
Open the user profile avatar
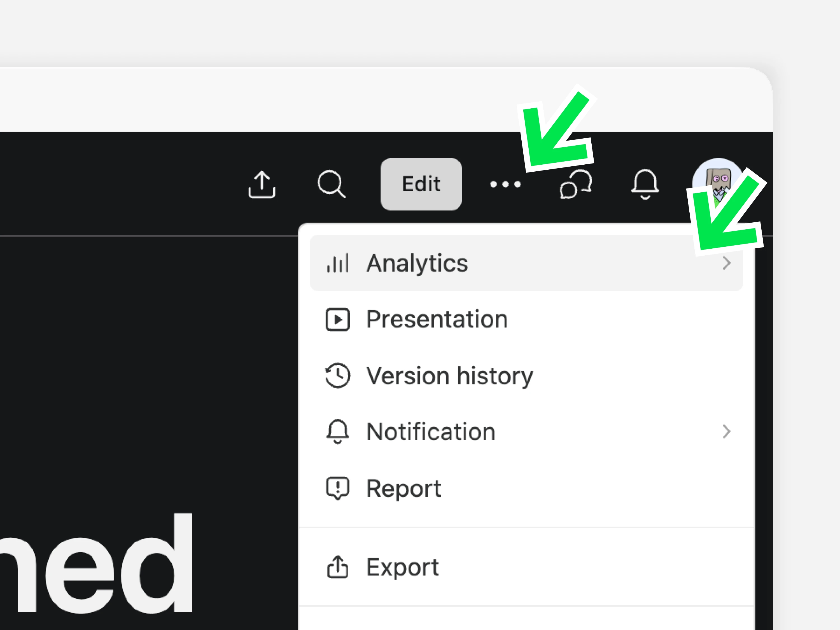coord(717,185)
